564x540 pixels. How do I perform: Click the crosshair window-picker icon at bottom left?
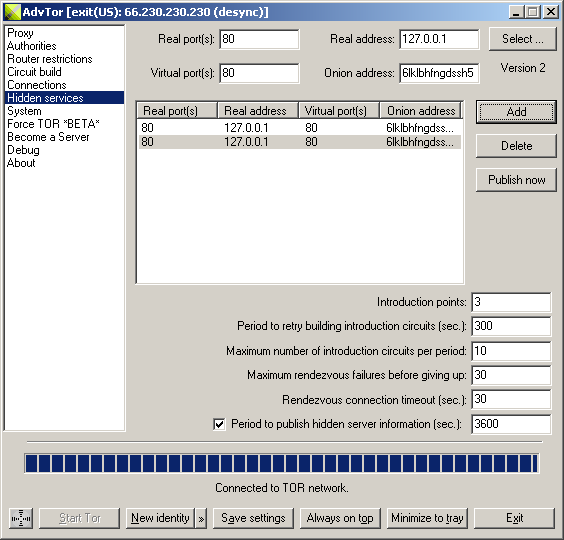(21, 518)
